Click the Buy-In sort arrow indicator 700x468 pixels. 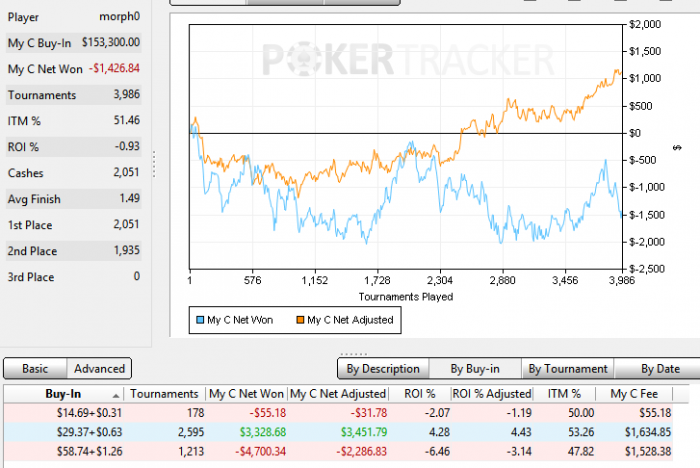pos(116,396)
